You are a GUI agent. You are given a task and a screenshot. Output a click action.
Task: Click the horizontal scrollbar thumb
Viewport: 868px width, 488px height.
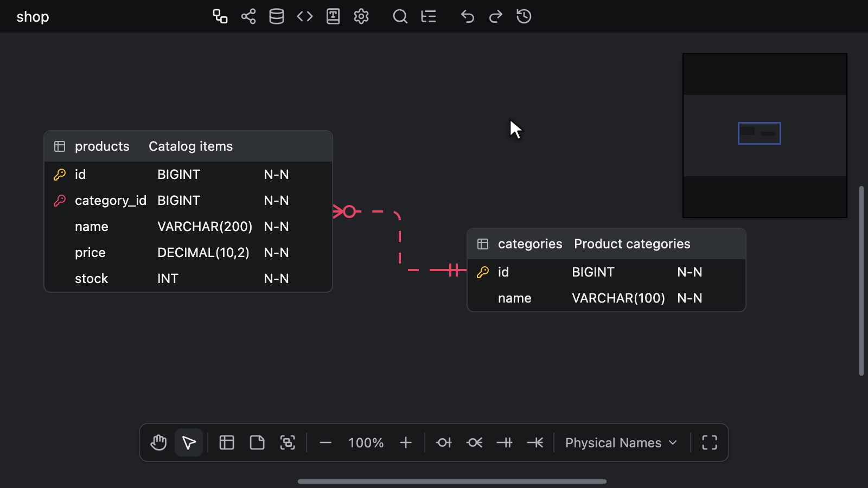(x=452, y=481)
